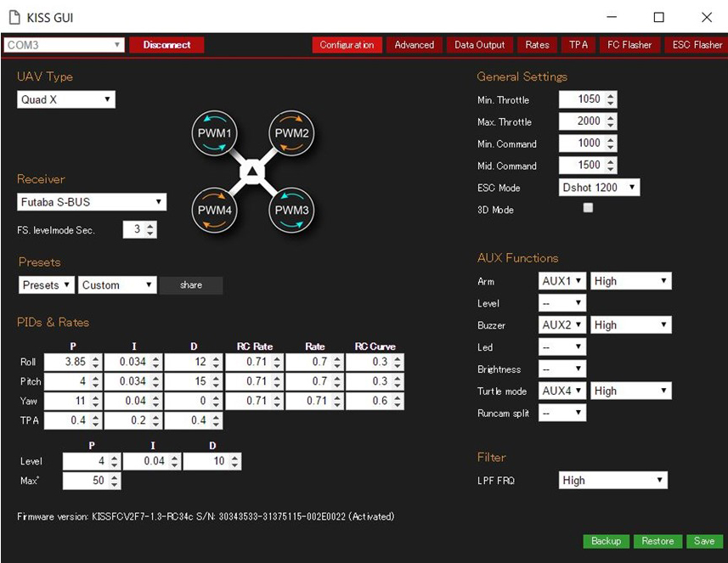Open the Custom preset dropdown
Viewport: 728px width, 563px height.
pos(117,285)
